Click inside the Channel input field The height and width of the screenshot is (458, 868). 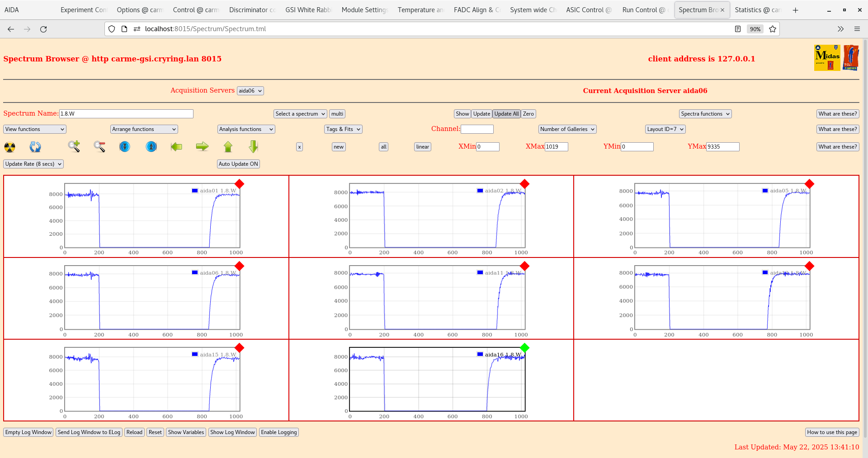click(477, 129)
